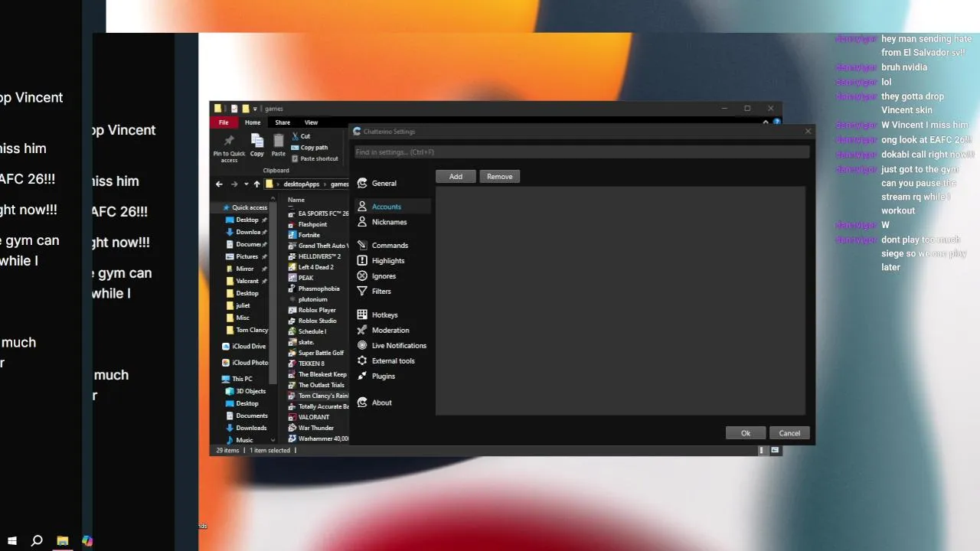Select the Left 4 Dead 2 item

tap(312, 267)
